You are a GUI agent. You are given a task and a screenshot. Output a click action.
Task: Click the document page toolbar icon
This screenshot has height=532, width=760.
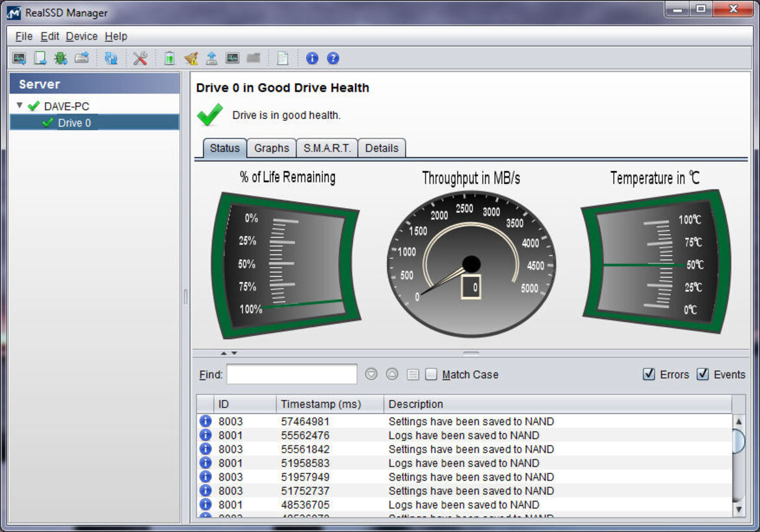point(283,59)
